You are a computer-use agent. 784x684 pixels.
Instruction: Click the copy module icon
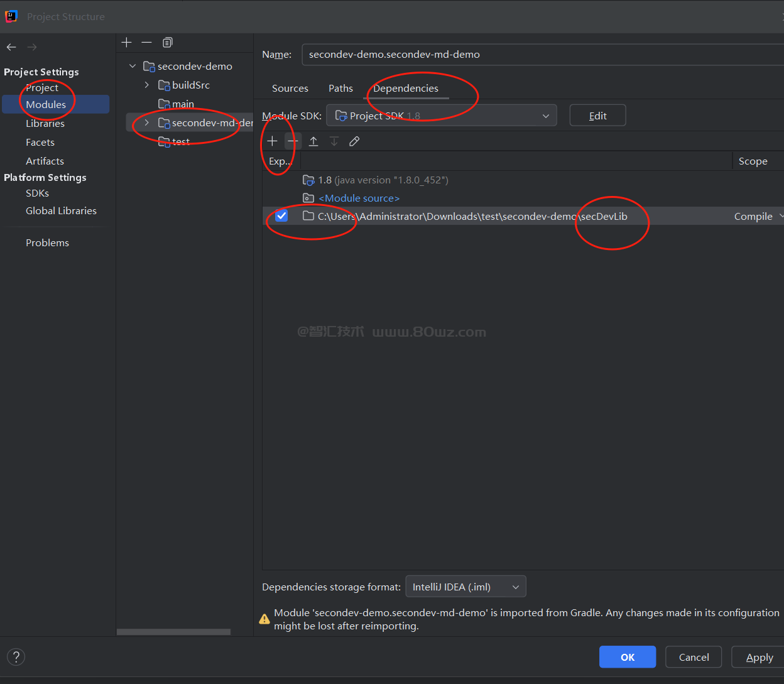click(167, 42)
